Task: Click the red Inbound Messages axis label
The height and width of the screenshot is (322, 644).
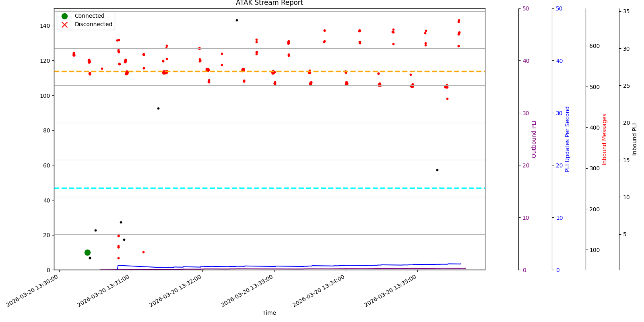Action: coord(604,139)
